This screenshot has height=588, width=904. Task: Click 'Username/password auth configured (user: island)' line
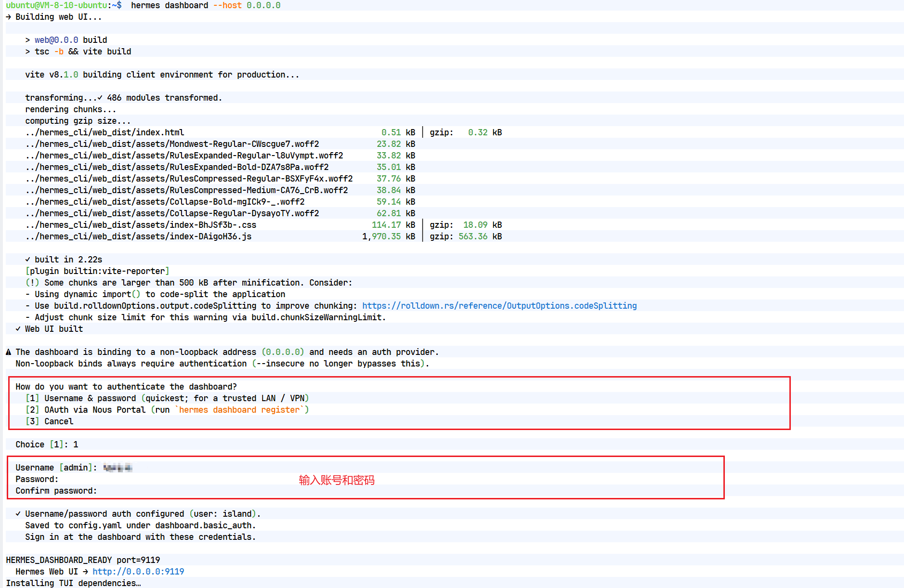138,514
